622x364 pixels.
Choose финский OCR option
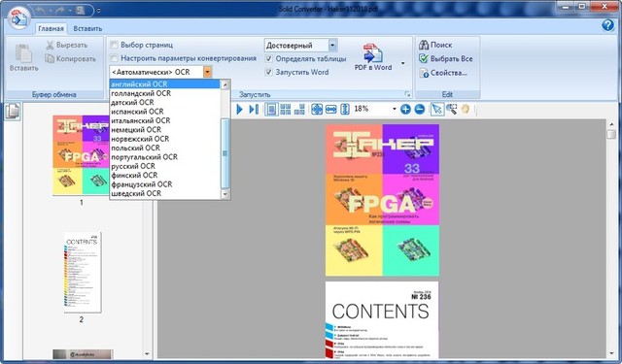pyautogui.click(x=164, y=175)
